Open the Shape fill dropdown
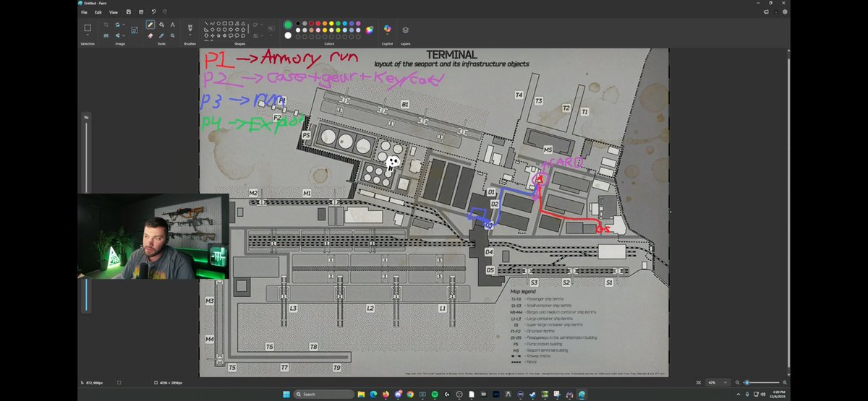The height and width of the screenshot is (401, 868). [x=258, y=35]
